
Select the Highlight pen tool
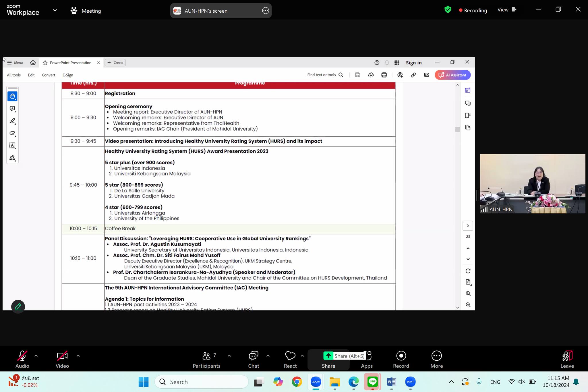(12, 121)
